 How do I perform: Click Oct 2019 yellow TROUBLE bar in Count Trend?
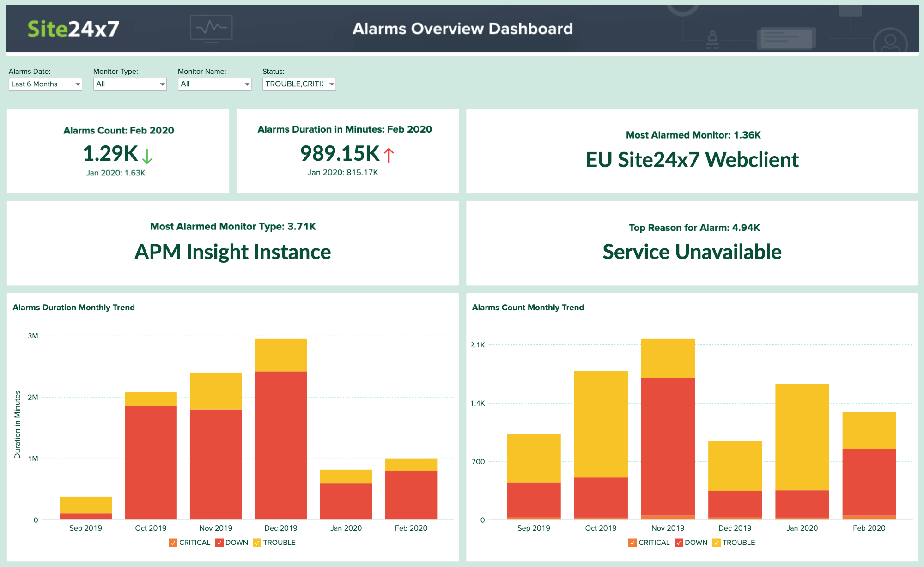601,424
